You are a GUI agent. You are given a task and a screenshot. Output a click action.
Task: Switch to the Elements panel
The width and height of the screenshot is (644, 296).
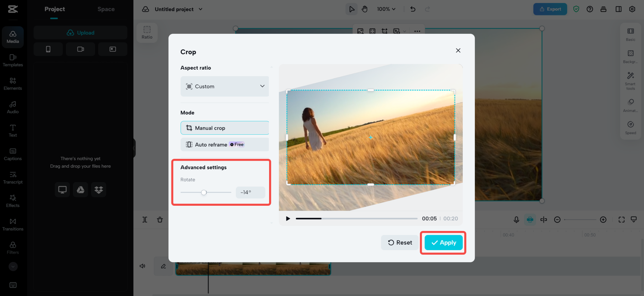[x=13, y=84]
